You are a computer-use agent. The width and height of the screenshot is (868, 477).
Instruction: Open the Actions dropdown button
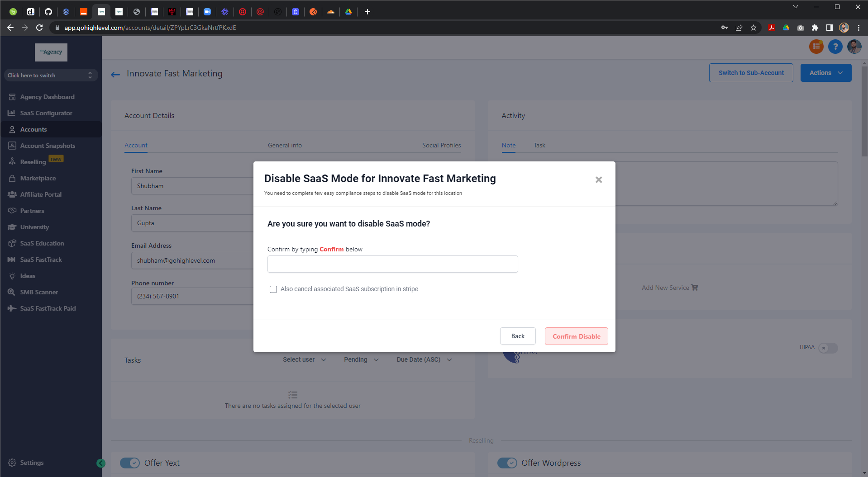tap(825, 73)
